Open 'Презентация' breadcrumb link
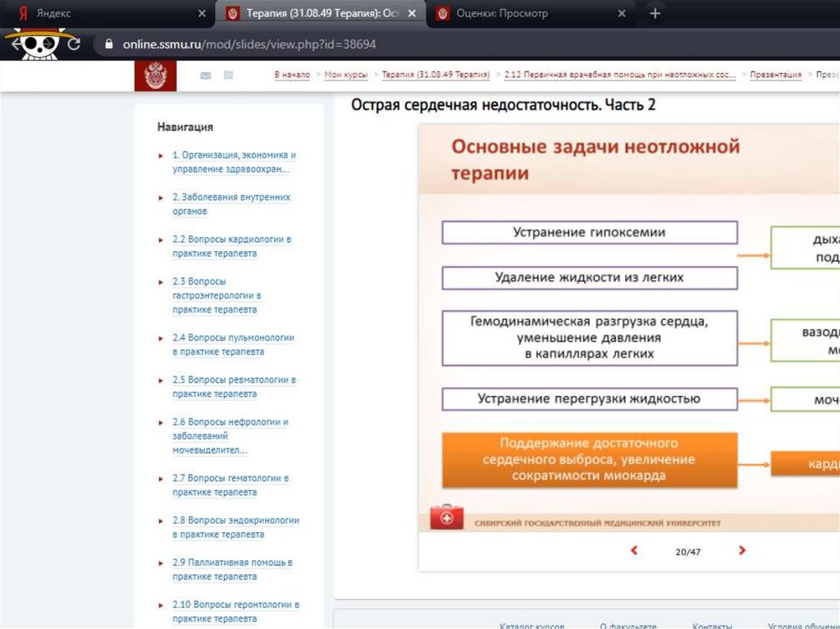 click(776, 75)
